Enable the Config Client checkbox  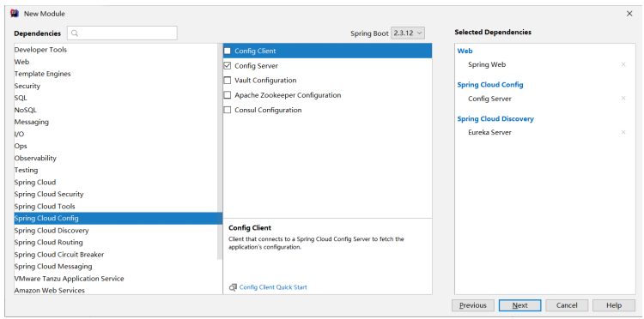click(228, 51)
